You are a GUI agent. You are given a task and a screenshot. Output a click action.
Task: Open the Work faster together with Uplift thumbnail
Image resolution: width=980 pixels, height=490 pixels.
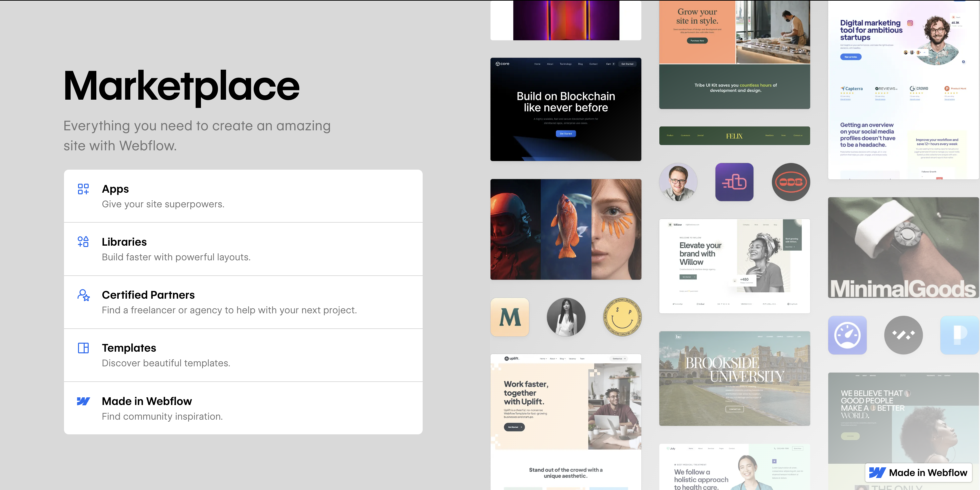coord(566,422)
